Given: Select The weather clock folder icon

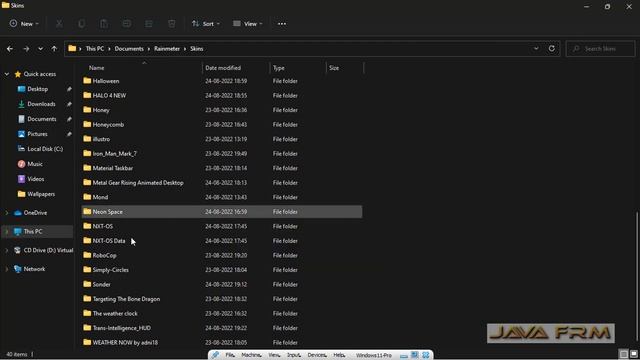Looking at the screenshot, I should [x=87, y=313].
